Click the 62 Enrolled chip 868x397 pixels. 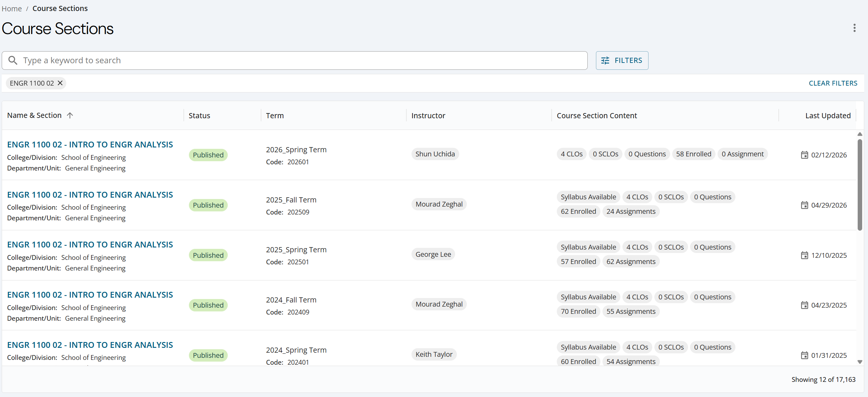[x=578, y=211]
